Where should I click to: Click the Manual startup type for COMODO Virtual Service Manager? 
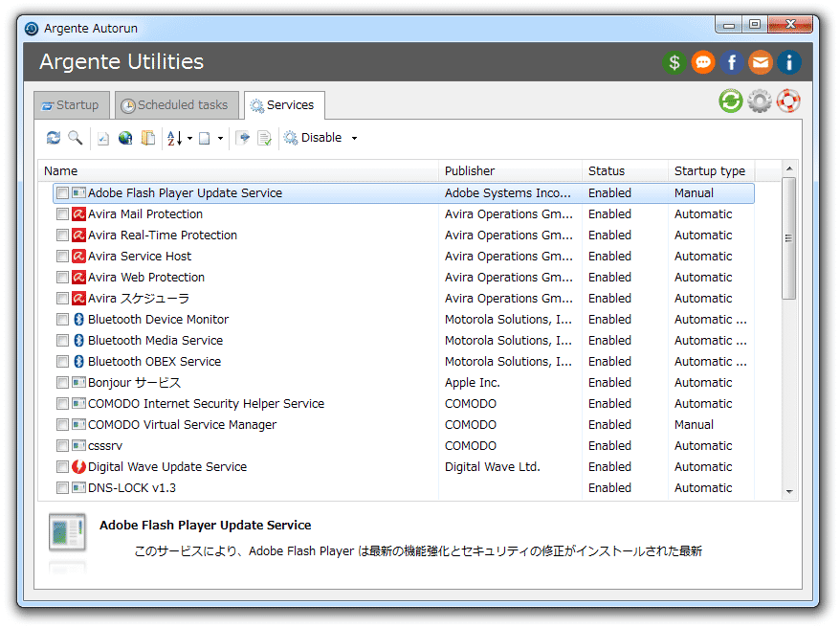[x=694, y=425]
